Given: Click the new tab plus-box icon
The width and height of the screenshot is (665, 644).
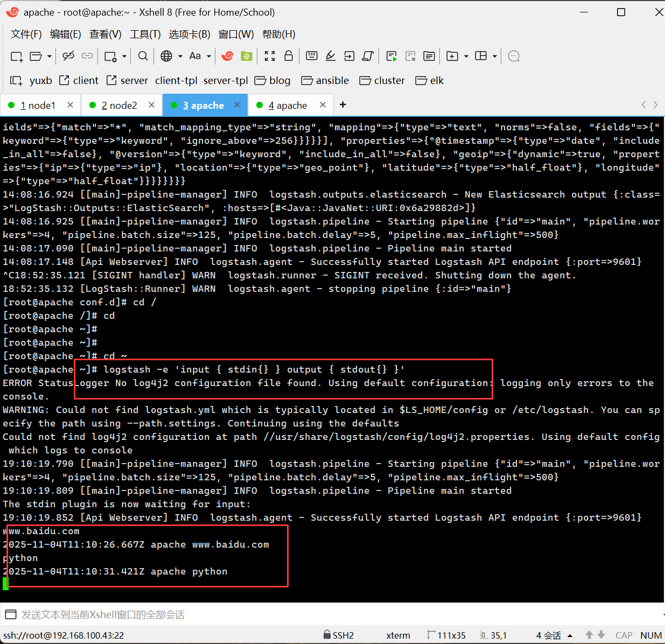Looking at the screenshot, I should 452,56.
